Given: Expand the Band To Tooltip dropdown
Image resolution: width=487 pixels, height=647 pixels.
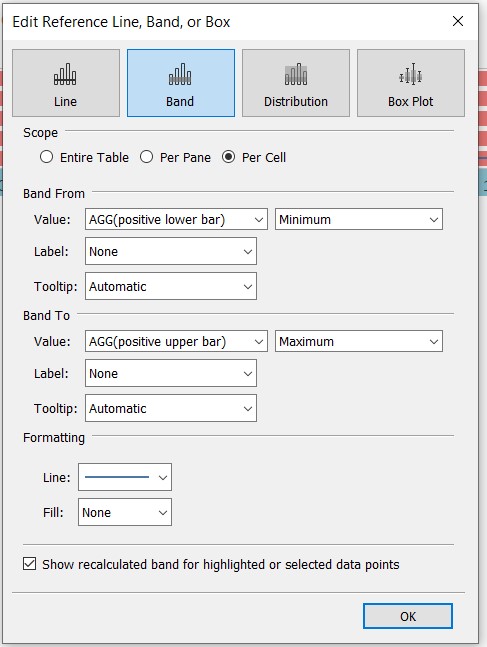Looking at the screenshot, I should 171,408.
